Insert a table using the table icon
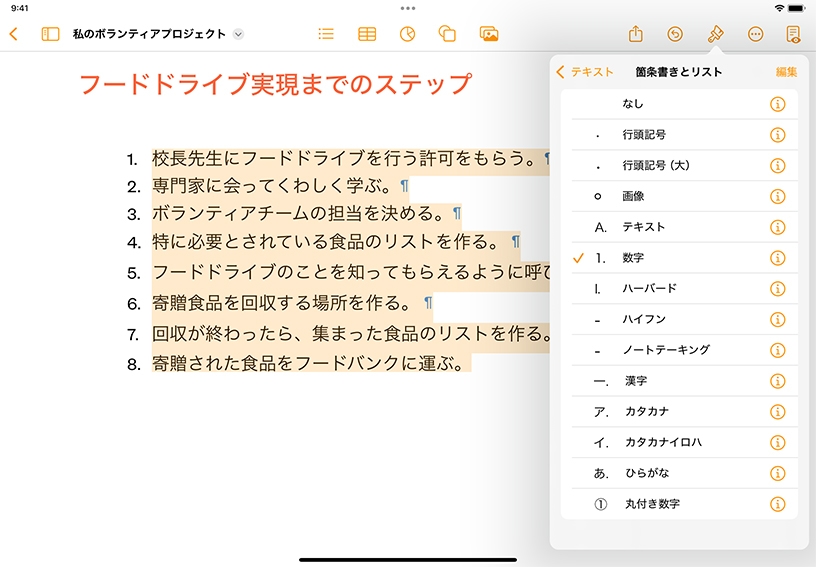 tap(367, 34)
